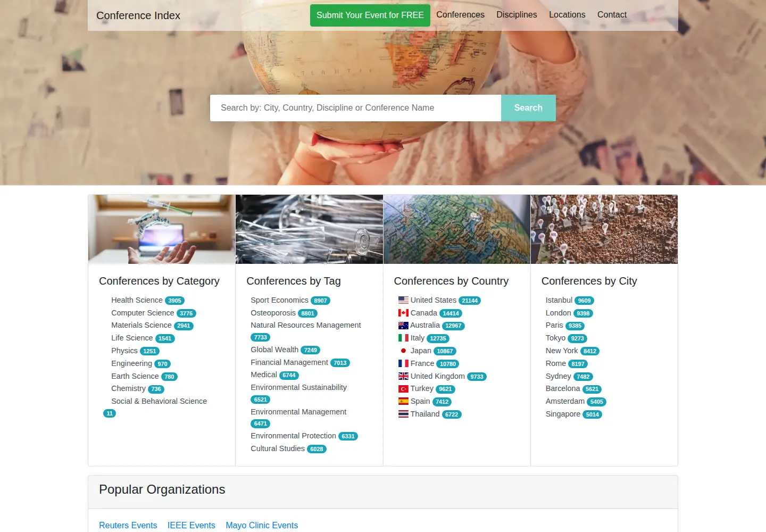Open Environmental Protection tag link
Image resolution: width=766 pixels, height=532 pixels.
pyautogui.click(x=293, y=436)
